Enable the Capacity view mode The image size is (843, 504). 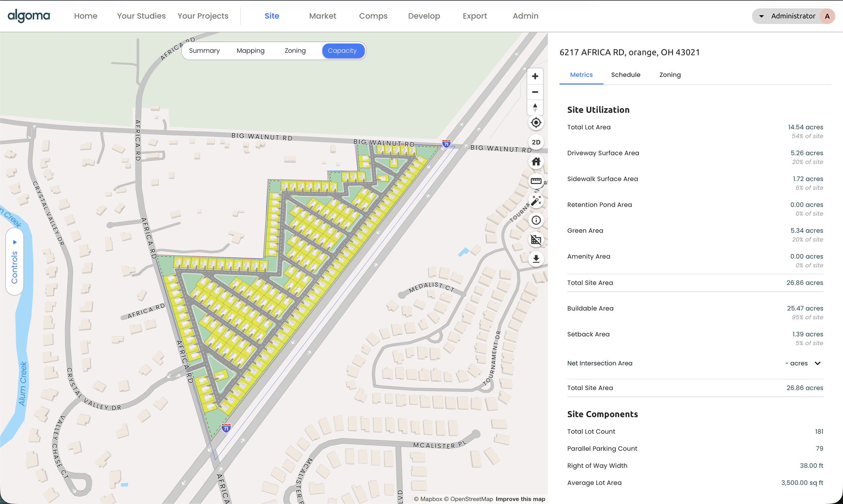(x=343, y=51)
